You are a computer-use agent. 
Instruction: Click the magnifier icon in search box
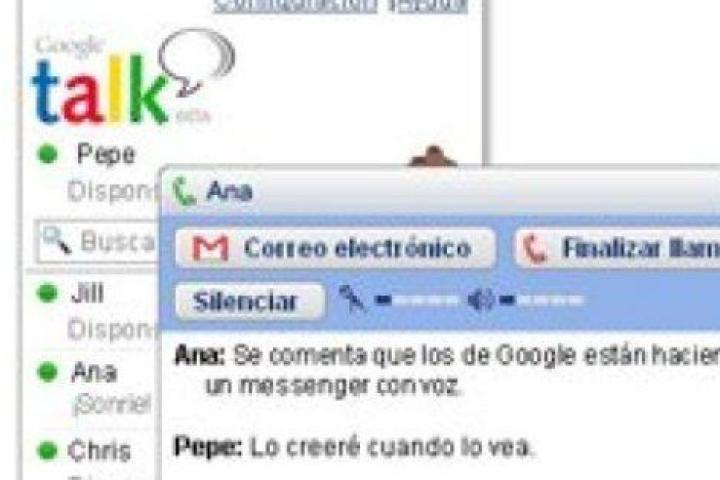tap(57, 241)
